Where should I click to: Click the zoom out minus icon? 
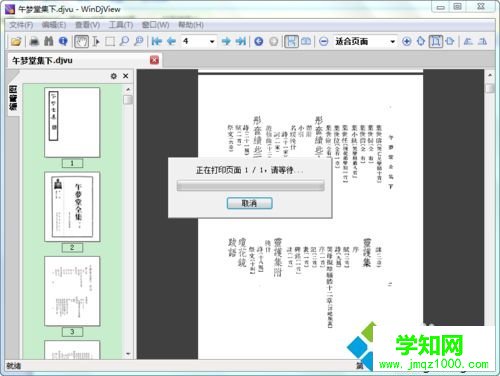[x=323, y=41]
